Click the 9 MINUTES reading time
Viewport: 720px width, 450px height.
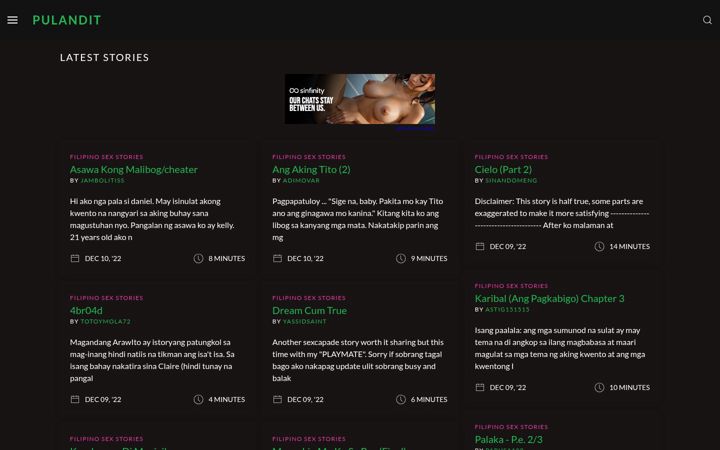tap(429, 259)
